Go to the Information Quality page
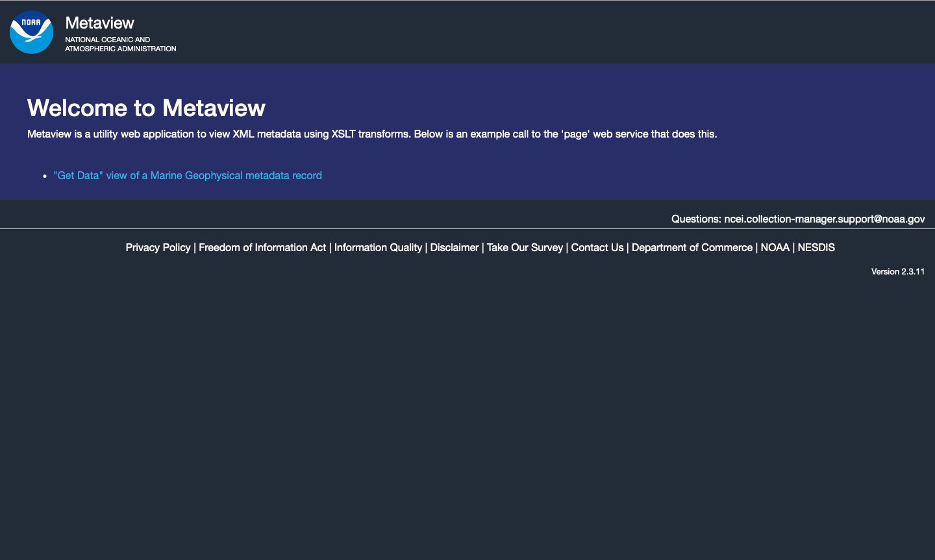The image size is (935, 560). [x=378, y=247]
